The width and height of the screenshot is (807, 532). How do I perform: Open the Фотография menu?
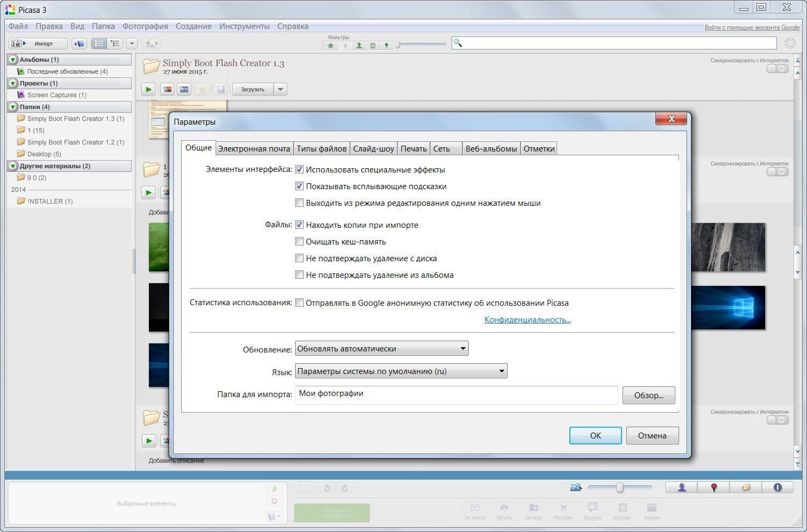point(145,26)
